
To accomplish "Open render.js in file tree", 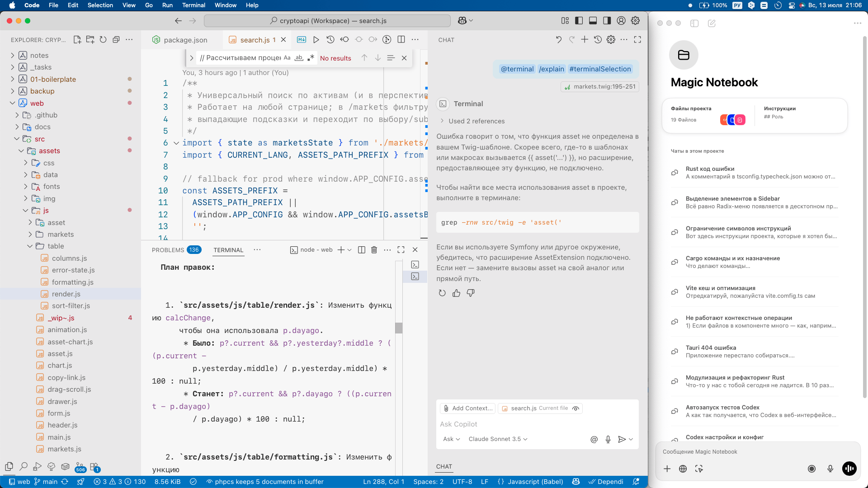I will coord(71,294).
